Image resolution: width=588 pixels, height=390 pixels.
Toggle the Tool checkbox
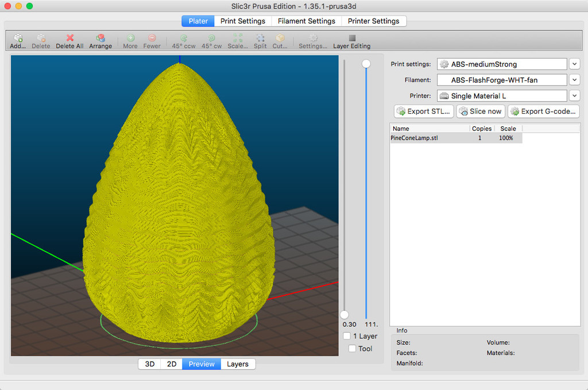pyautogui.click(x=353, y=349)
